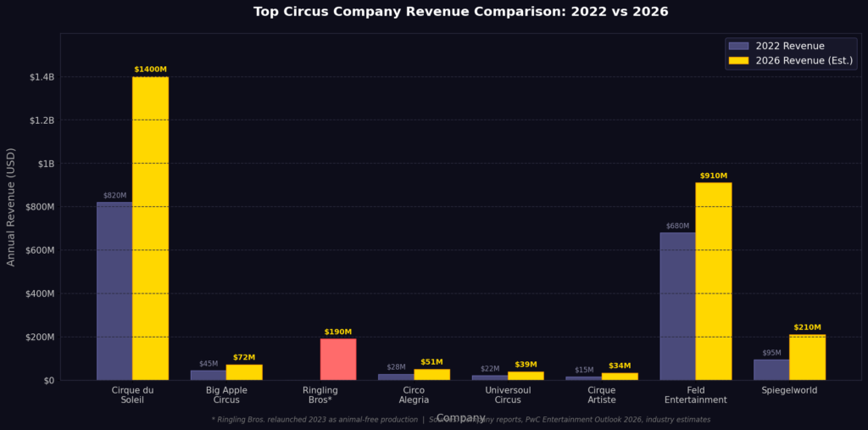
Task: Click the '$28M' data label
Action: [397, 367]
